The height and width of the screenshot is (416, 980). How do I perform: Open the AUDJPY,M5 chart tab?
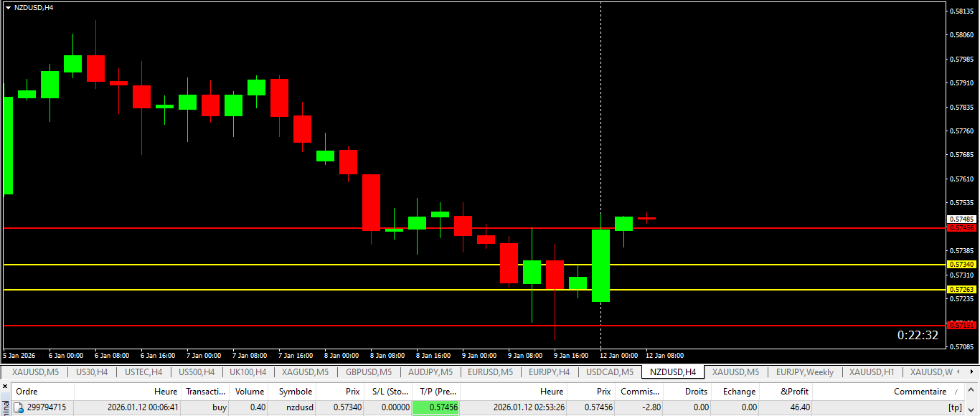click(x=430, y=372)
